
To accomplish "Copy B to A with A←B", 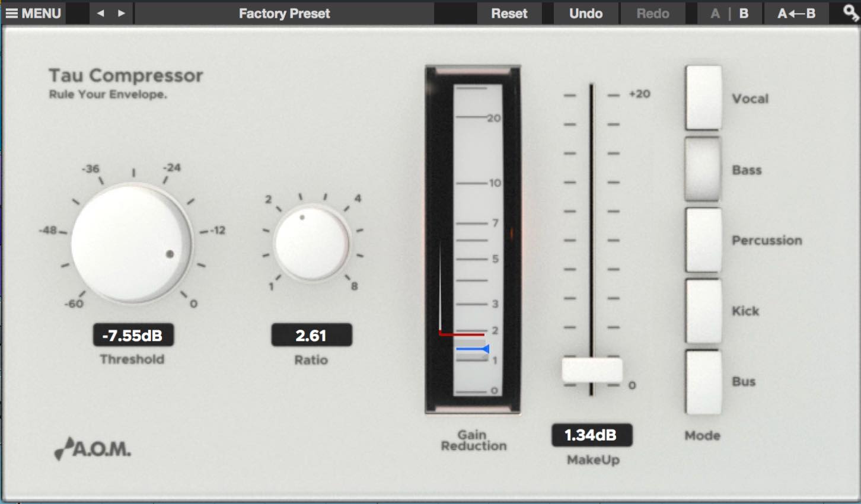I will pos(796,13).
